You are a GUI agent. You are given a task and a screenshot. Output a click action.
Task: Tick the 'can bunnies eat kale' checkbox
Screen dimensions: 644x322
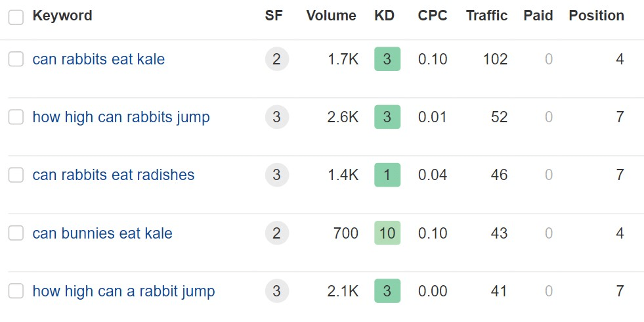point(16,233)
